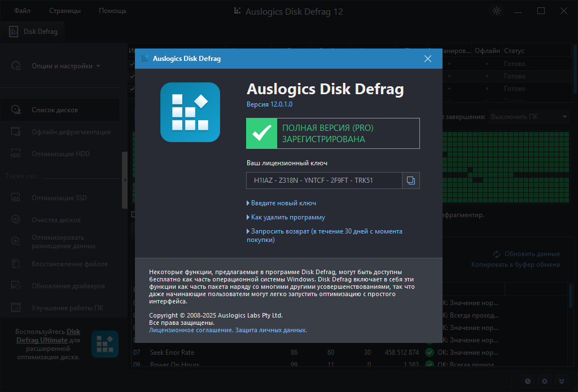Switch to the Disk Defrag tab

click(x=33, y=32)
